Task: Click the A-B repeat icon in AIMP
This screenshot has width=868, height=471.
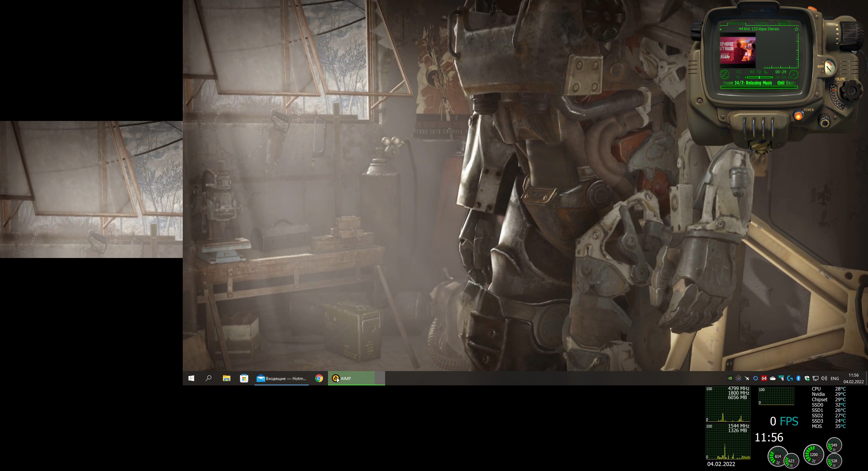Action: tap(725, 74)
